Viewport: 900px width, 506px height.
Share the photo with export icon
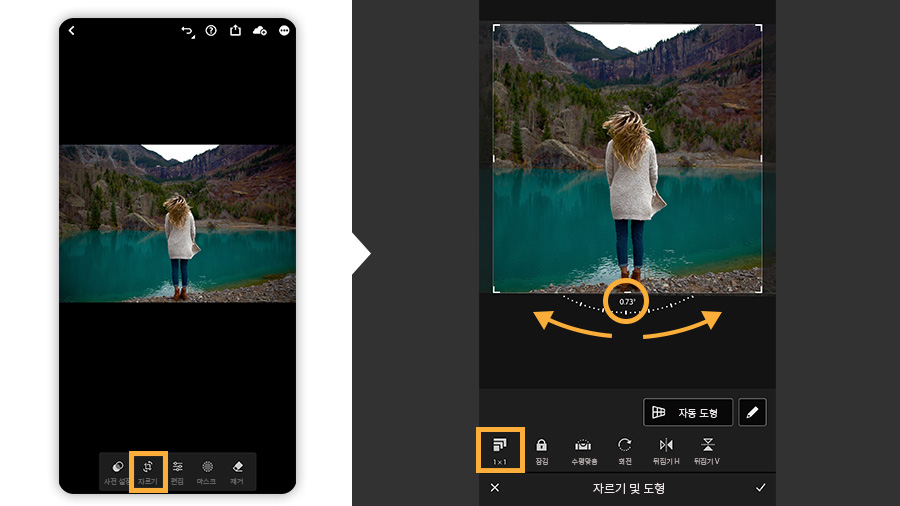point(235,30)
